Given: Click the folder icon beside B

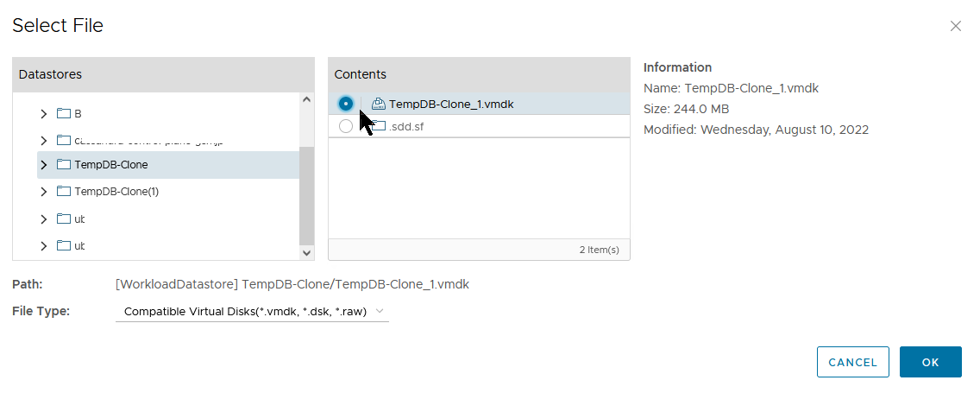Looking at the screenshot, I should 63,114.
